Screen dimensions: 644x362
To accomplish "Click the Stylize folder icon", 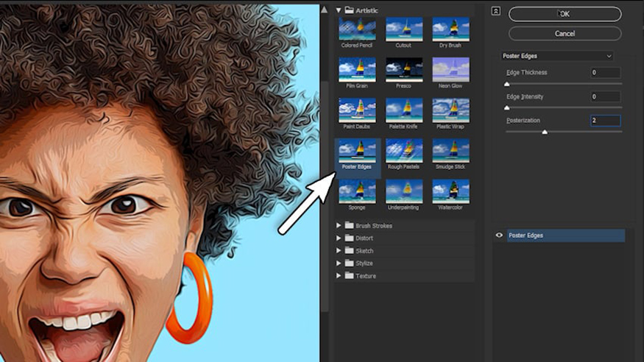I will pos(349,263).
